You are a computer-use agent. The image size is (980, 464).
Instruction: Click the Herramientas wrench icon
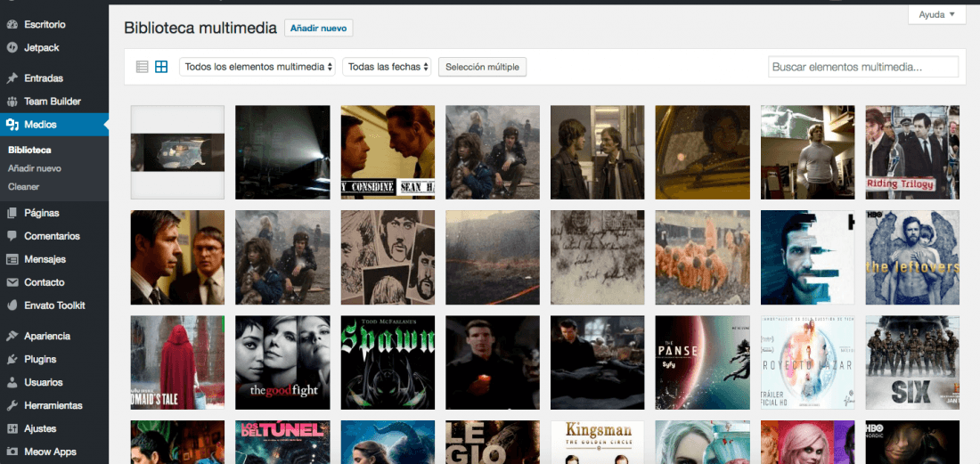click(x=12, y=405)
